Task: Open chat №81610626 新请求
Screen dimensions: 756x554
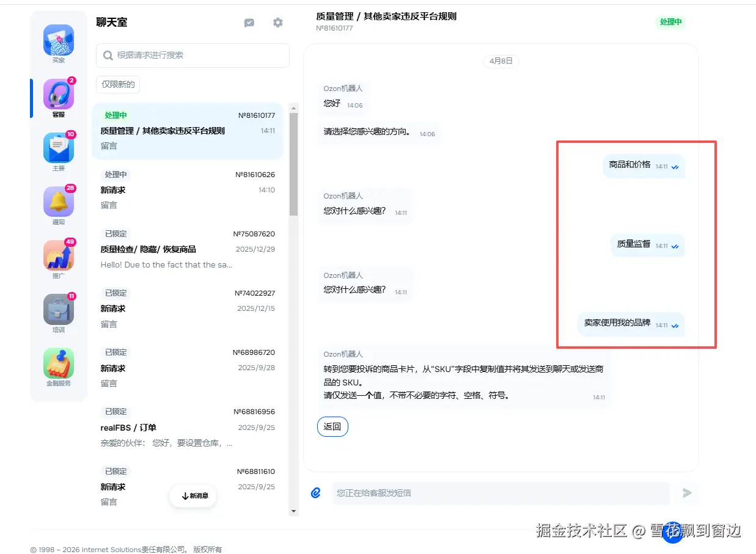Action: click(x=188, y=191)
